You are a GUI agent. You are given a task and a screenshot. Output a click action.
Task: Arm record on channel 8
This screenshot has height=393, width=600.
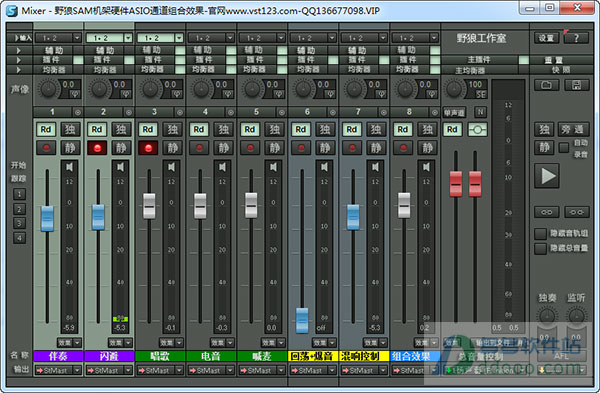[x=403, y=148]
